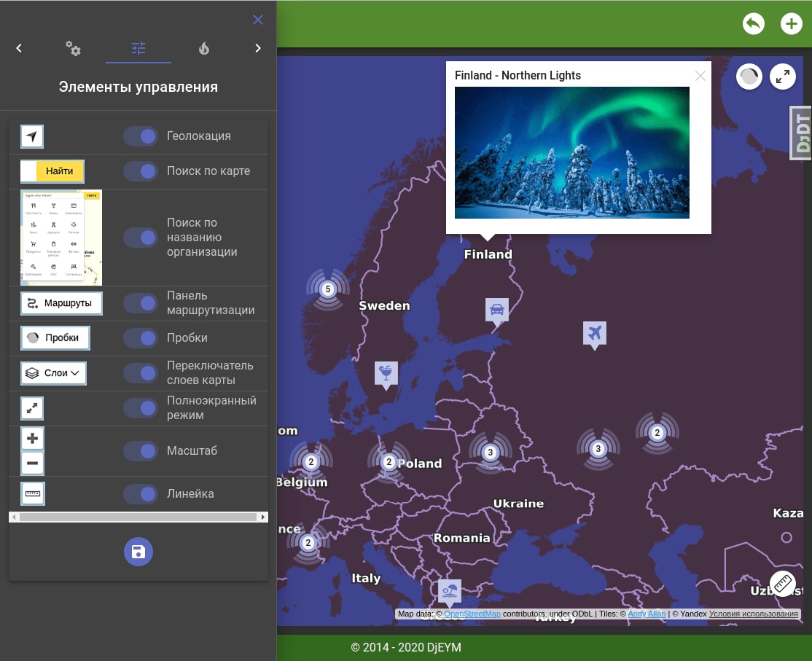Click the cocktail placemark near Sweden
Viewport: 812px width, 661px height.
pyautogui.click(x=386, y=375)
